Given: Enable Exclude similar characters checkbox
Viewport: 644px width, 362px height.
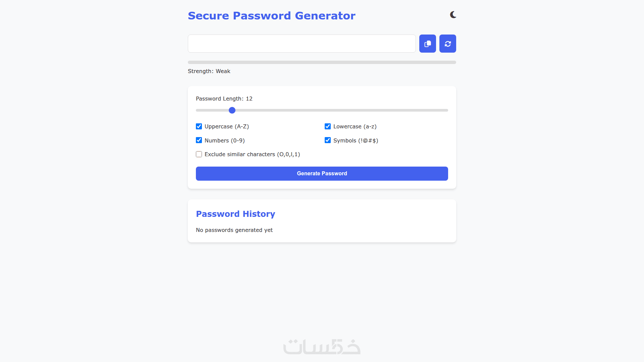Looking at the screenshot, I should pyautogui.click(x=199, y=154).
